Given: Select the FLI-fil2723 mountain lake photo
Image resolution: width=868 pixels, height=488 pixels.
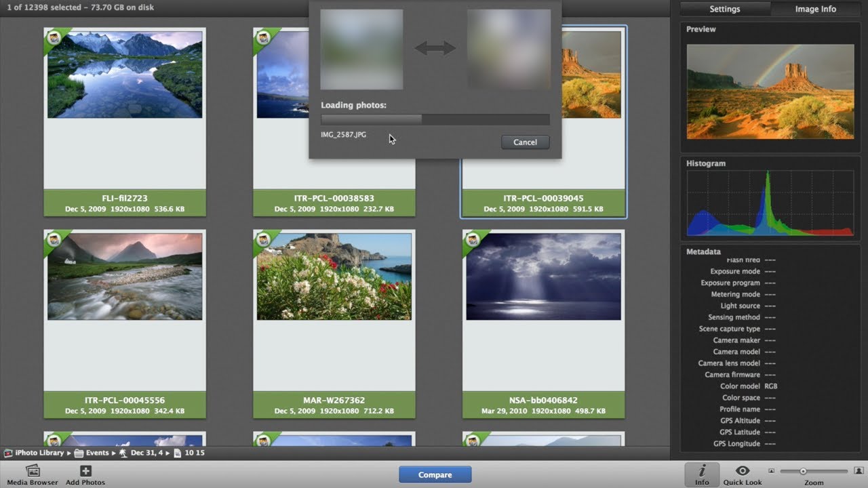Looking at the screenshot, I should pos(125,75).
